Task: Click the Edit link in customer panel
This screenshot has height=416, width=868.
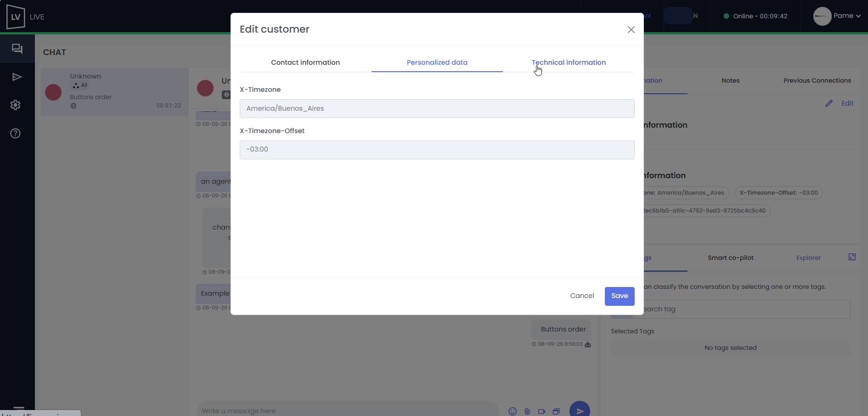Action: pos(847,103)
